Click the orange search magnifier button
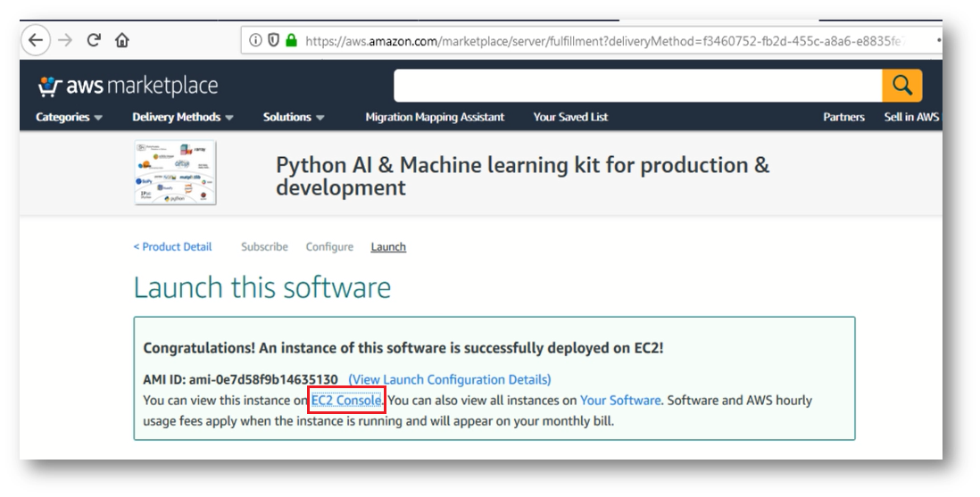980x497 pixels. point(901,86)
